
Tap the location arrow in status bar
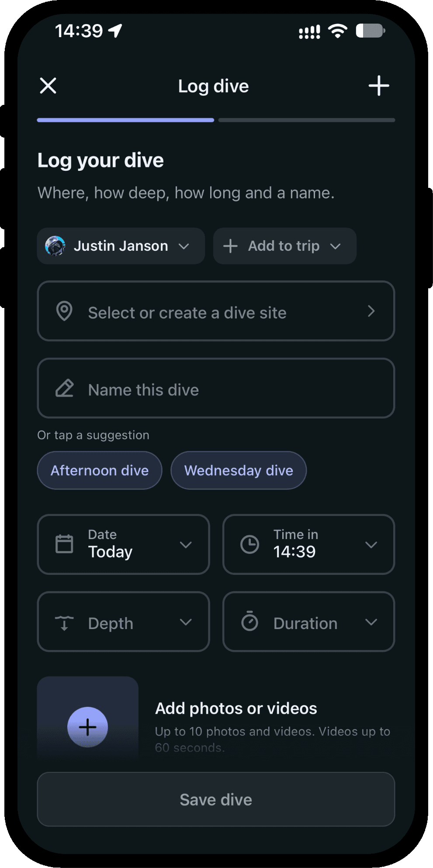[115, 31]
